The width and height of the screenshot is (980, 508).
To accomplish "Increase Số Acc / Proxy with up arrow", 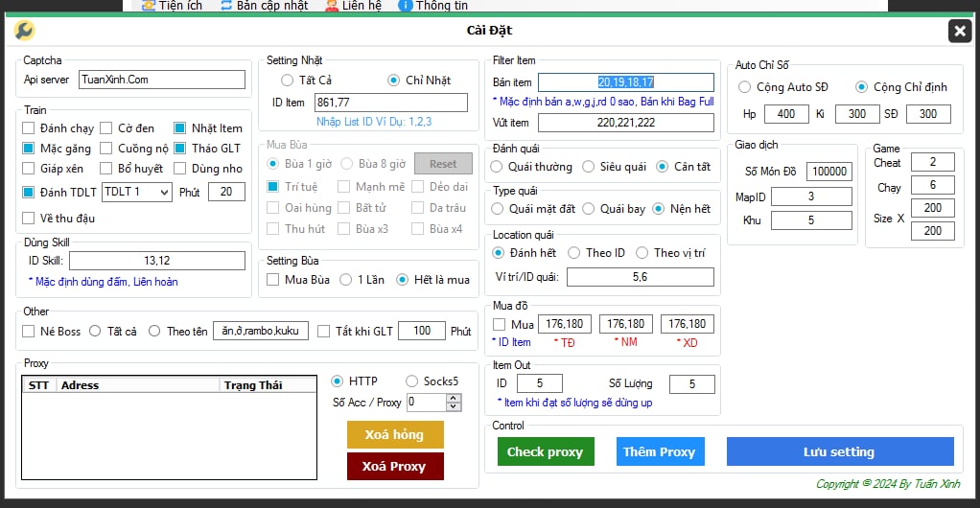I will pos(455,398).
